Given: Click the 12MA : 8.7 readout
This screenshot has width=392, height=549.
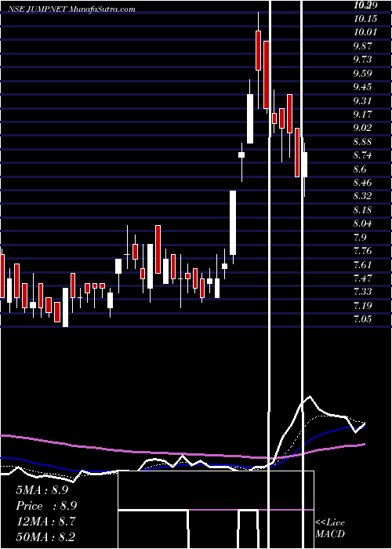Looking at the screenshot, I should point(46,522).
